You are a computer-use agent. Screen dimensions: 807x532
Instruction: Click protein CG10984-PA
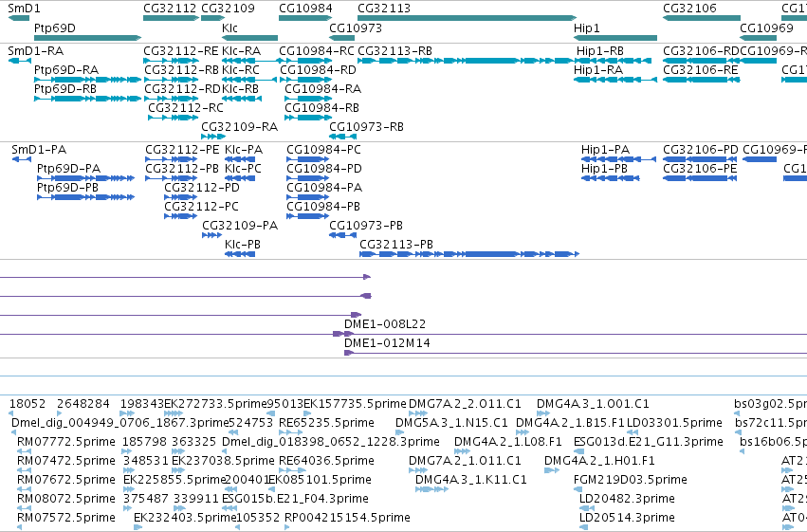(x=324, y=188)
